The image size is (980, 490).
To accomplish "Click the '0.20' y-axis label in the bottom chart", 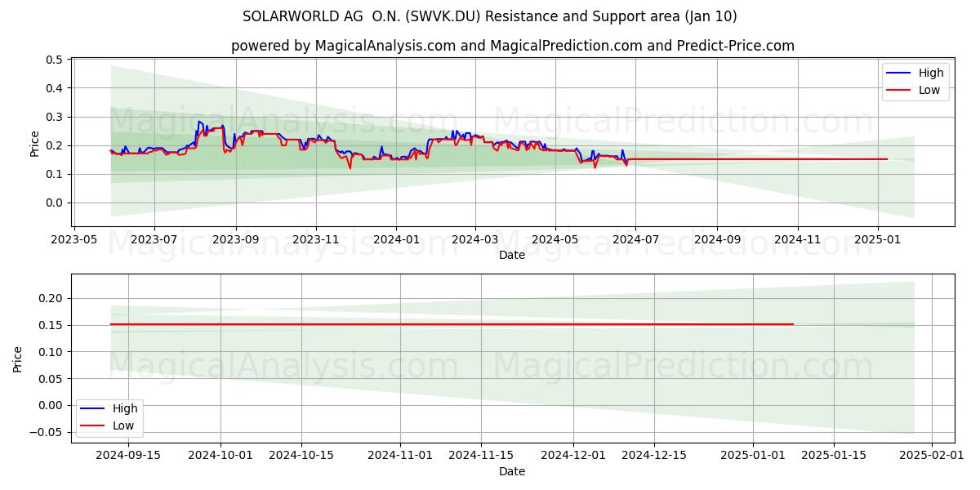I will tap(51, 298).
